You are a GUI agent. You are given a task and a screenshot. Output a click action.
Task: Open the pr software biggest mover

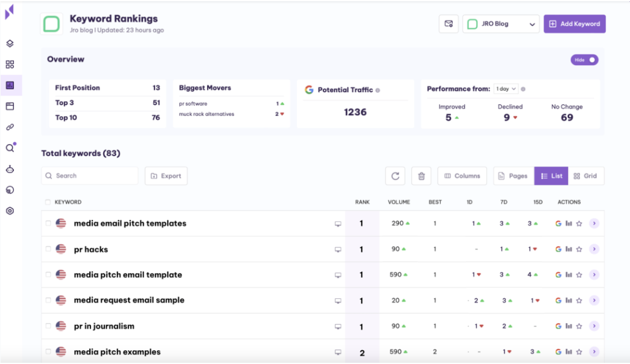point(193,104)
